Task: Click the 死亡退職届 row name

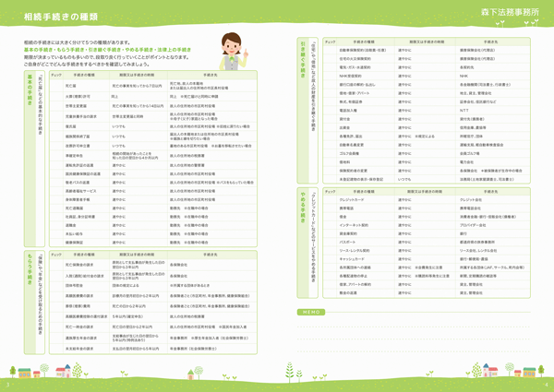Action: tap(74, 208)
